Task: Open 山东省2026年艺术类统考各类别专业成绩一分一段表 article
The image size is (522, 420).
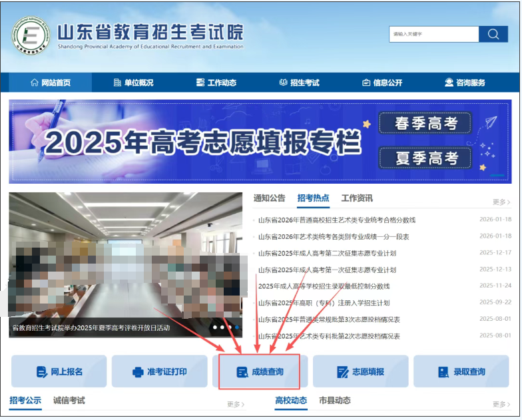Action: pyautogui.click(x=334, y=237)
